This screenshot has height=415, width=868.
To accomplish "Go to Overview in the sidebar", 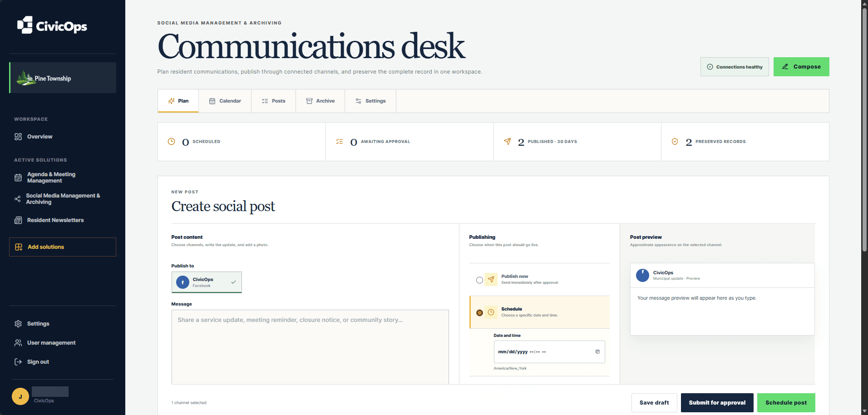I will pyautogui.click(x=63, y=137).
